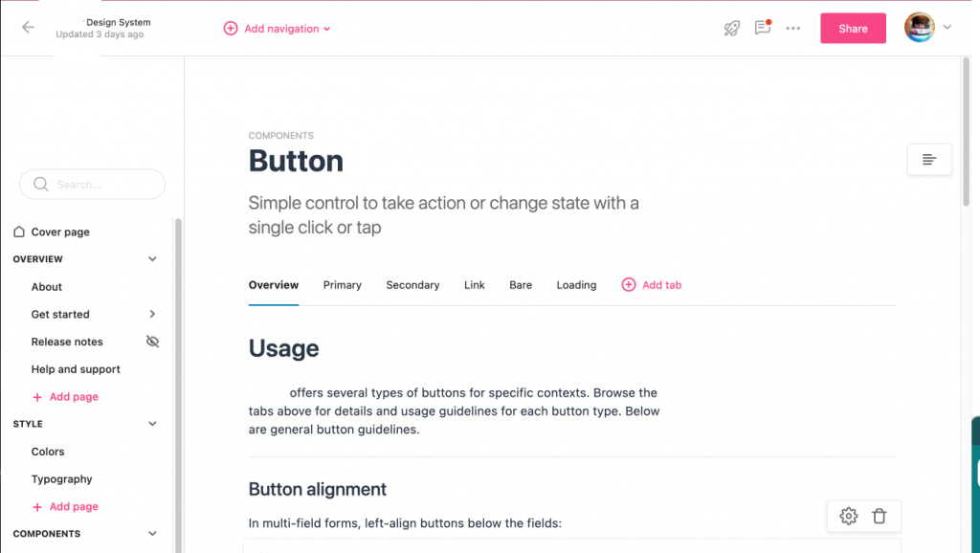This screenshot has width=980, height=553.
Task: Toggle visibility of Release notes page
Action: (152, 342)
